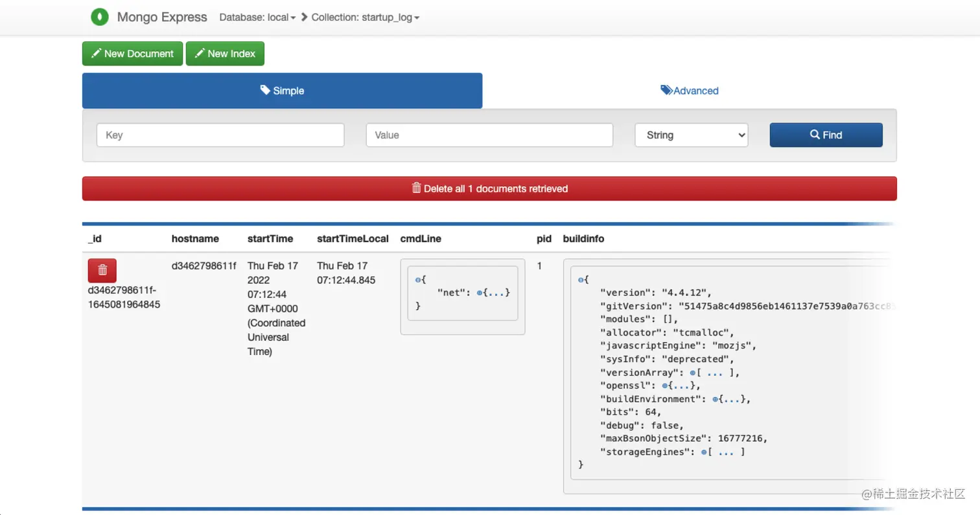980x515 pixels.
Task: Click the New Document button
Action: 132,54
